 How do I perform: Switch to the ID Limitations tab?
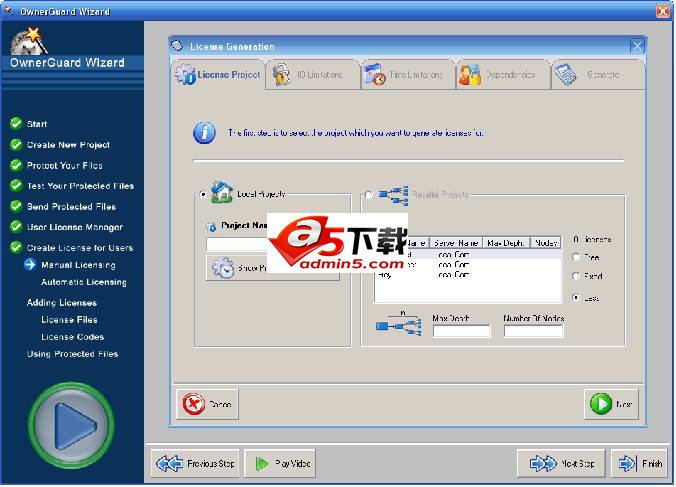[x=313, y=75]
